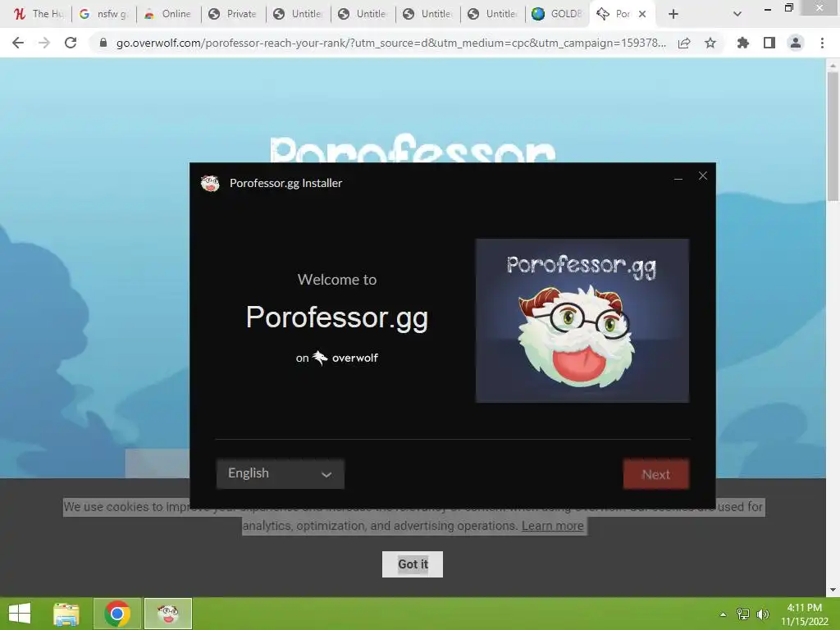
Task: Click the scrollbar up arrow
Action: (x=833, y=65)
